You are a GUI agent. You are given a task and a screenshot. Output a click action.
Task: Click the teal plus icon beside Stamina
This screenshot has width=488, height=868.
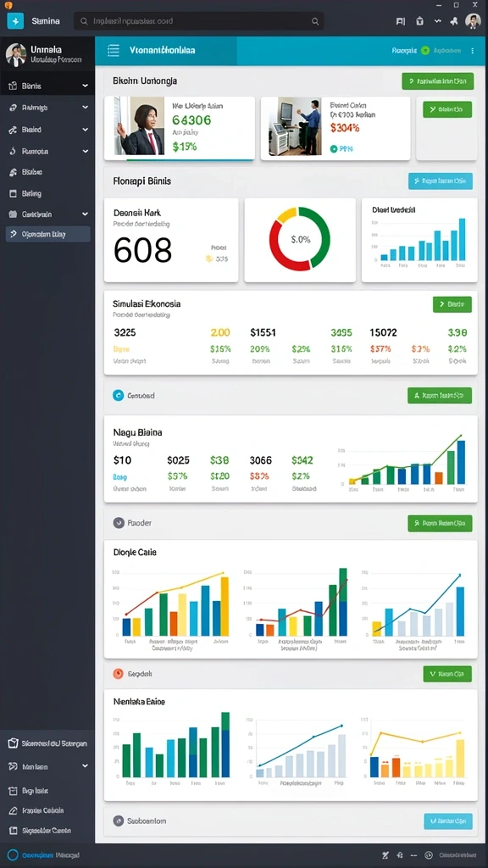pyautogui.click(x=15, y=21)
